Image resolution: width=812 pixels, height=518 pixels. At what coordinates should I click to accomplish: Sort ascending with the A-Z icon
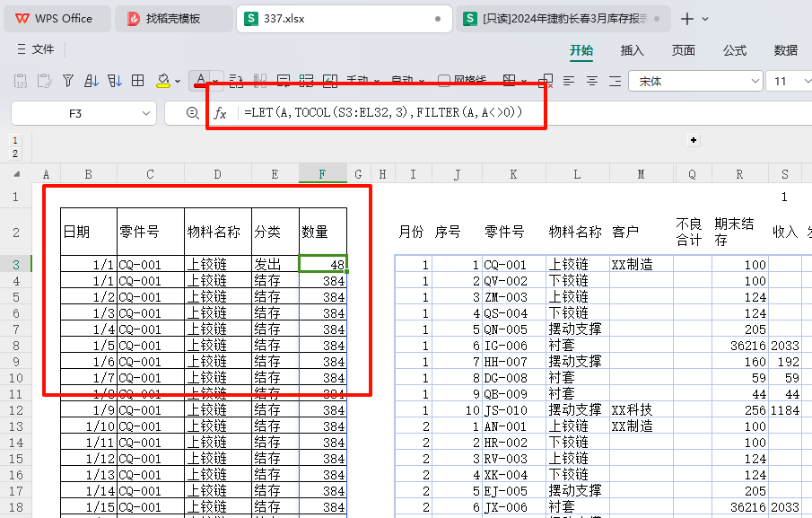(92, 80)
